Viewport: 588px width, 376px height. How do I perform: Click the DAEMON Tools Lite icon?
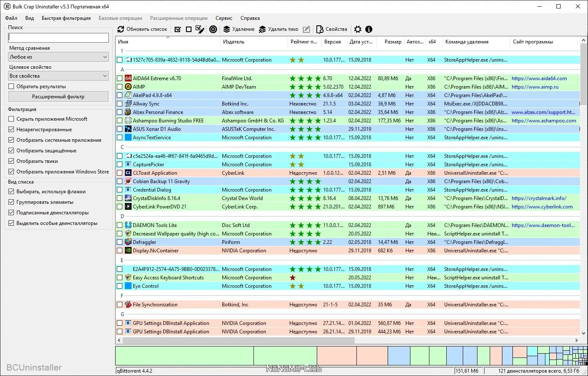(x=128, y=225)
